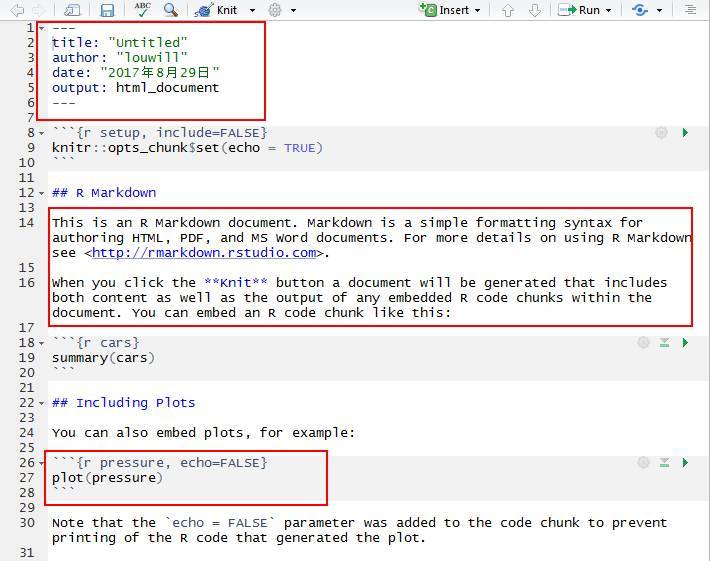Collapse R Markdown section at line 12

point(42,193)
